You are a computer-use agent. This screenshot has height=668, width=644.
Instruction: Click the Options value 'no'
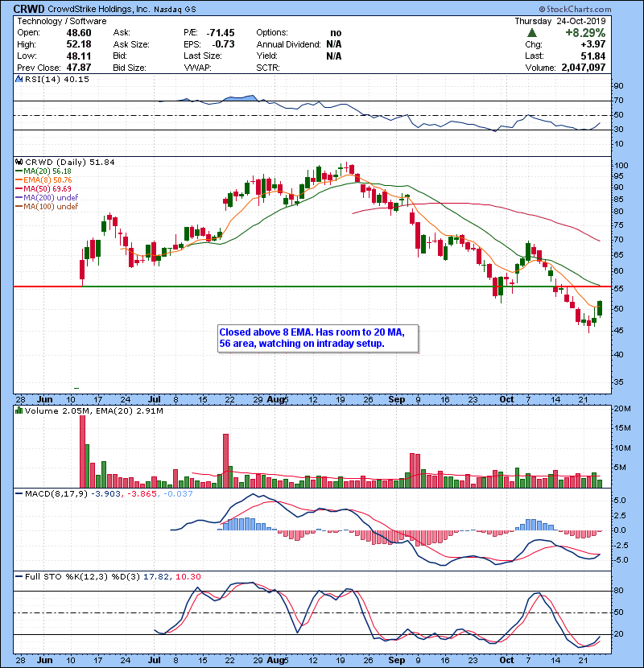[336, 33]
